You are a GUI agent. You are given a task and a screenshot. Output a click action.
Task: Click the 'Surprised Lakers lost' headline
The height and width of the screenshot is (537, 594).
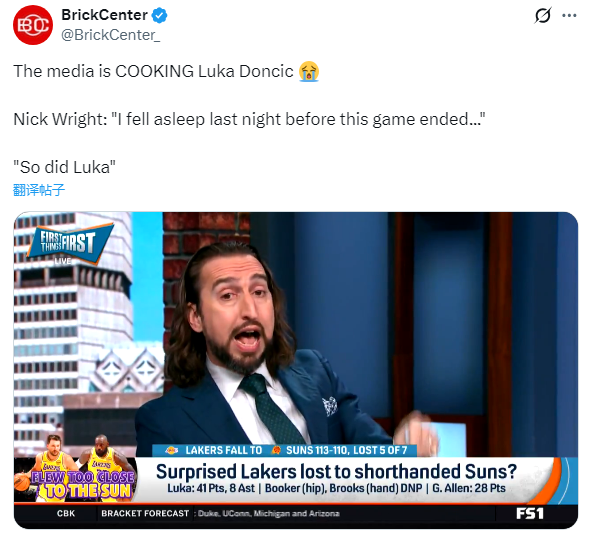tap(336, 472)
